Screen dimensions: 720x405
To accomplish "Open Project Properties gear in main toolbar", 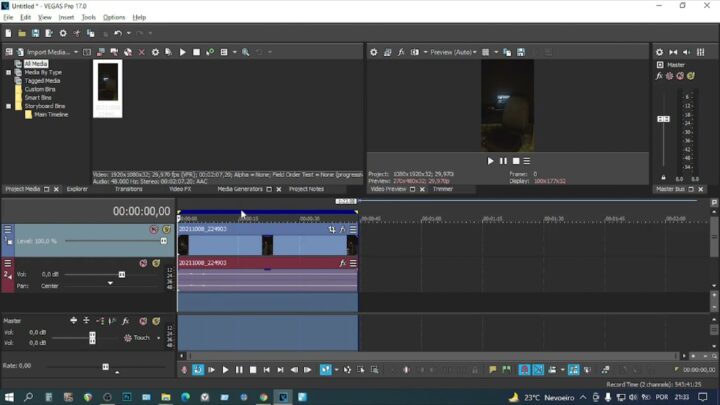I will pyautogui.click(x=63, y=33).
